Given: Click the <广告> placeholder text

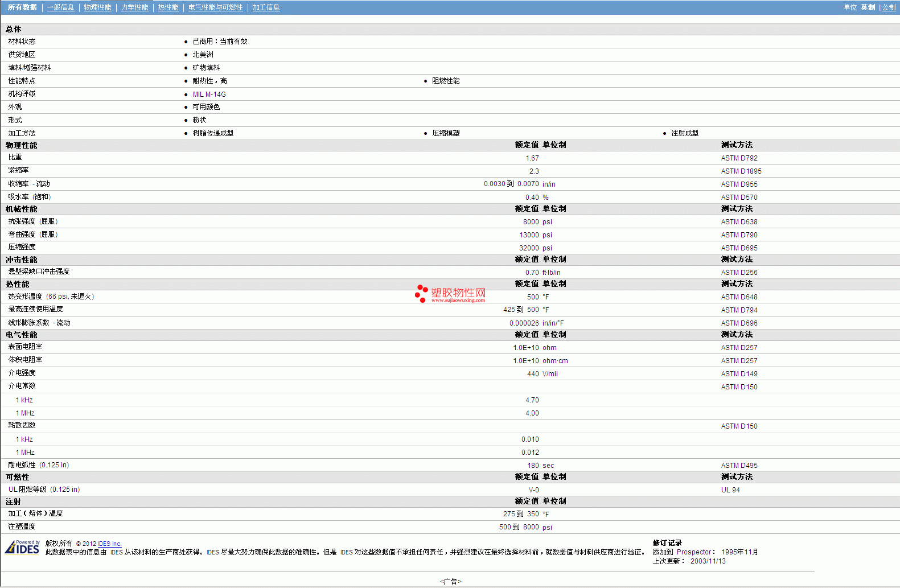Looking at the screenshot, I should 450,582.
